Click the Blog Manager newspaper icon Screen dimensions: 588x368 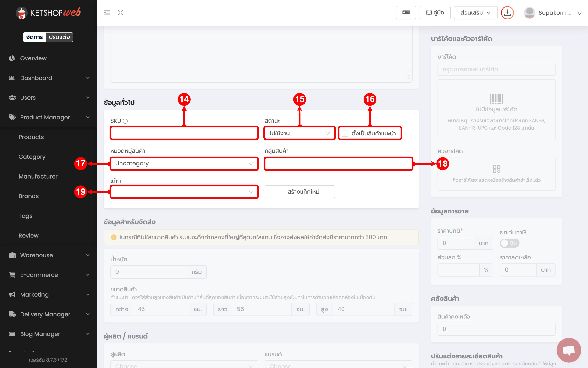12,334
